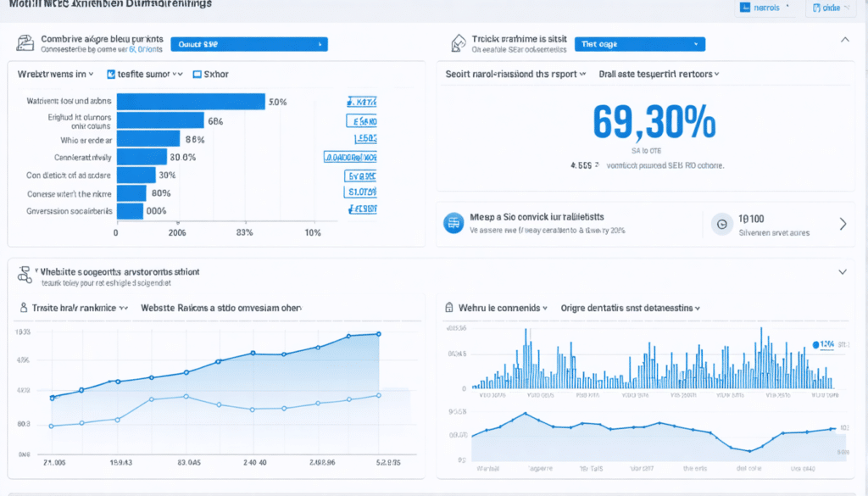Click the outlined tag button in the 68% row
Viewport: 868px width, 496px height.
coord(361,120)
